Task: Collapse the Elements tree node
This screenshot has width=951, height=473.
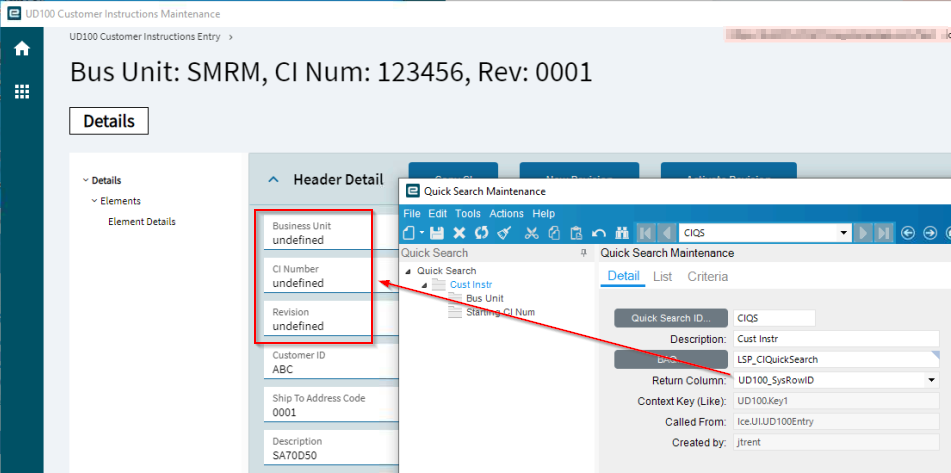Action: pos(94,201)
